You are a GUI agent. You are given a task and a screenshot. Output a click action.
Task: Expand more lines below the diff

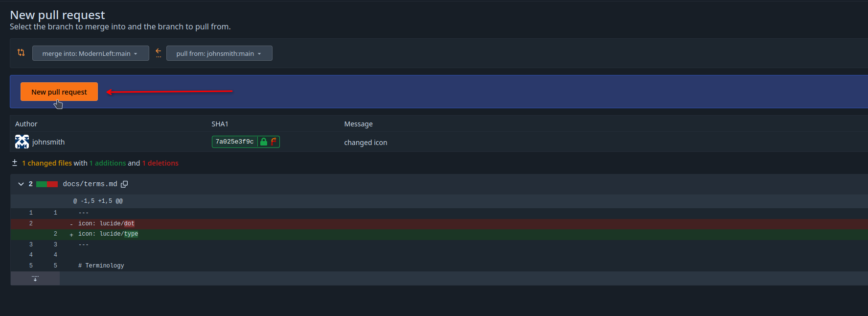pos(35,278)
